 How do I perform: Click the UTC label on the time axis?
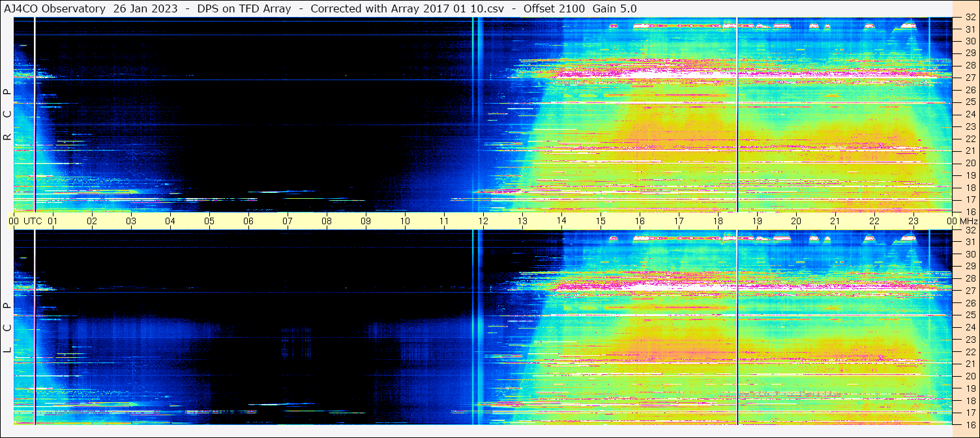(x=33, y=221)
